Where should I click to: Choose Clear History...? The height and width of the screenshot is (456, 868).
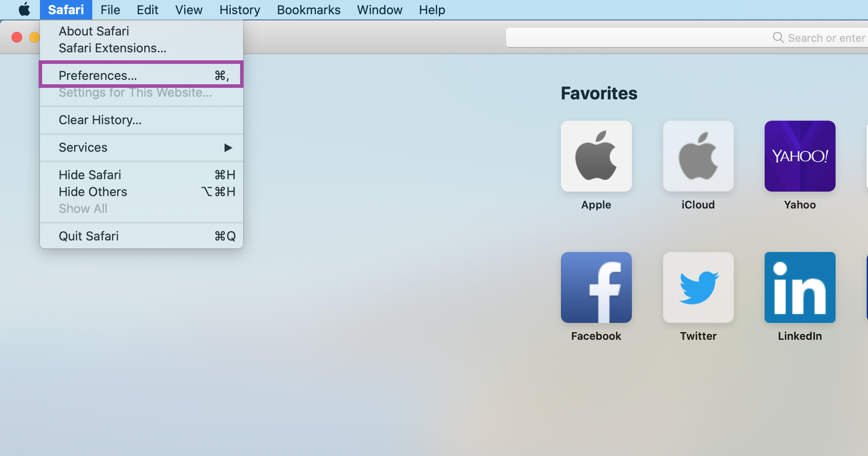click(141, 120)
